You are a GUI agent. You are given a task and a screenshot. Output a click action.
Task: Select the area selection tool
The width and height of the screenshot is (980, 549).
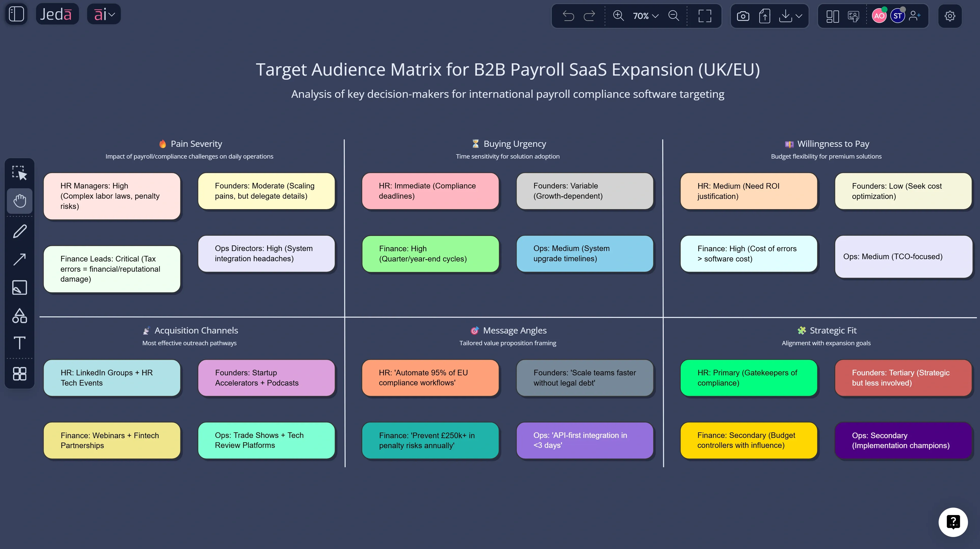click(19, 173)
